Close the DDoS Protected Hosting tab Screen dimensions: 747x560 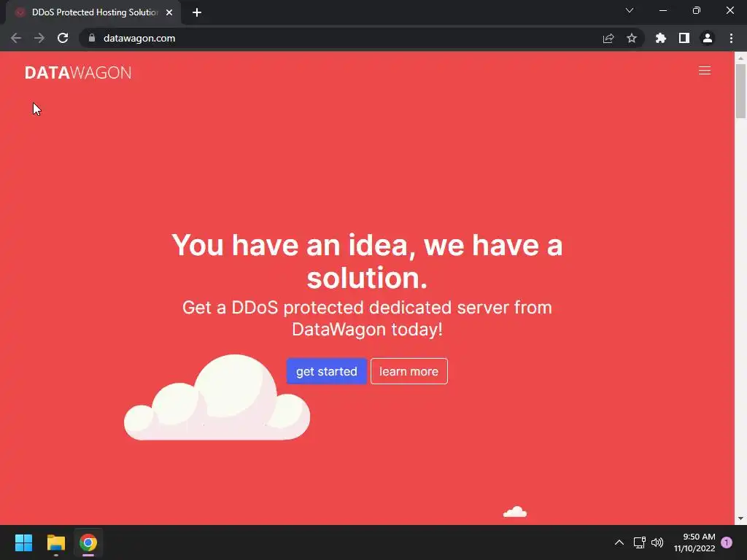coord(169,12)
